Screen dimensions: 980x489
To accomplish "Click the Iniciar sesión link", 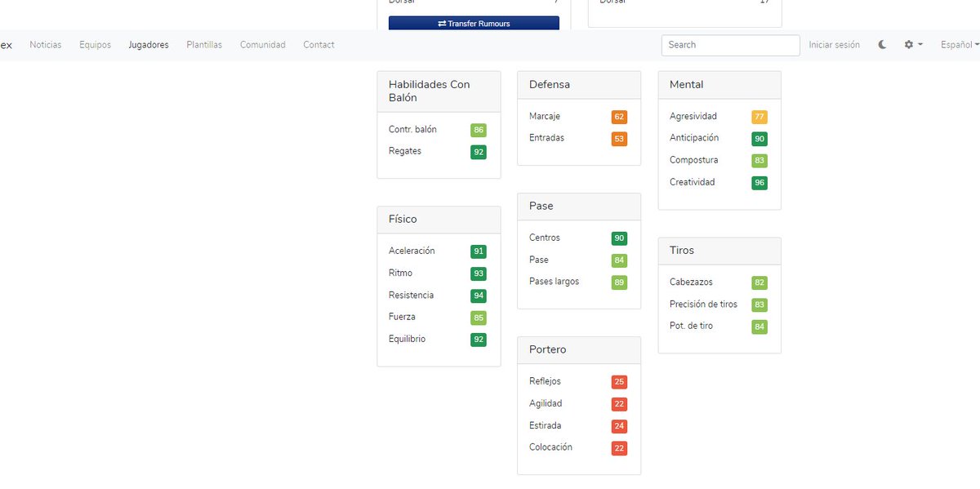I will coord(835,45).
